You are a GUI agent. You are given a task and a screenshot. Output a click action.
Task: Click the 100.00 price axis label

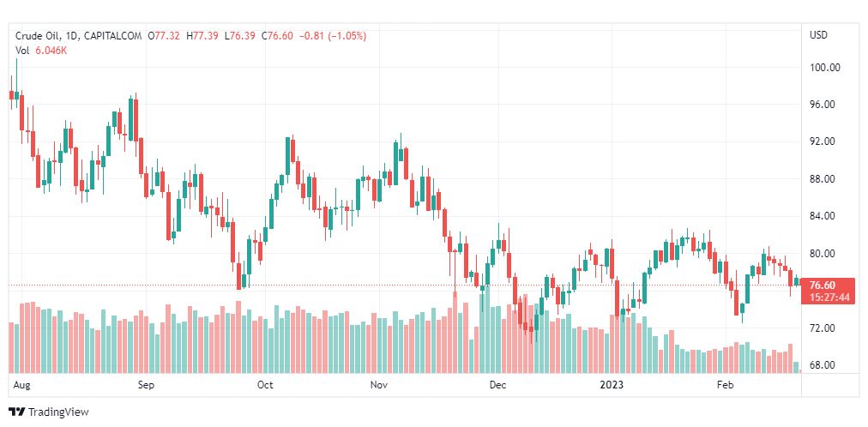824,68
